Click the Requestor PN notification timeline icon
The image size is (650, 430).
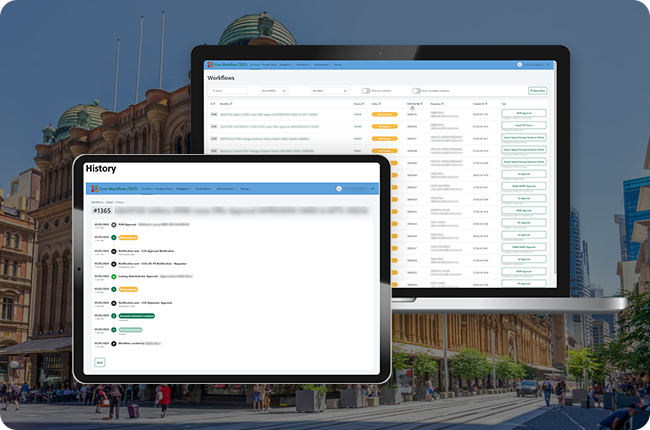[114, 264]
